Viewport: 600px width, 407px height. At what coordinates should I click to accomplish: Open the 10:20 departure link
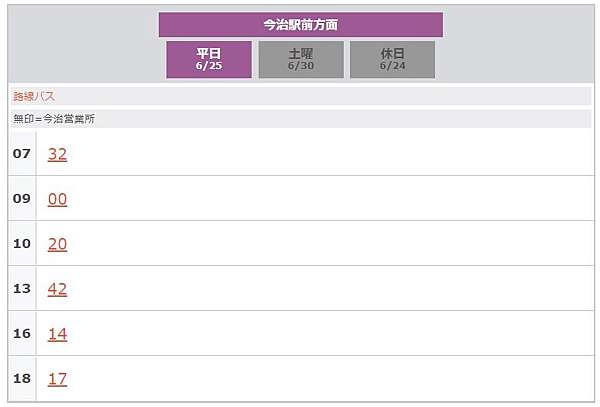click(x=57, y=244)
